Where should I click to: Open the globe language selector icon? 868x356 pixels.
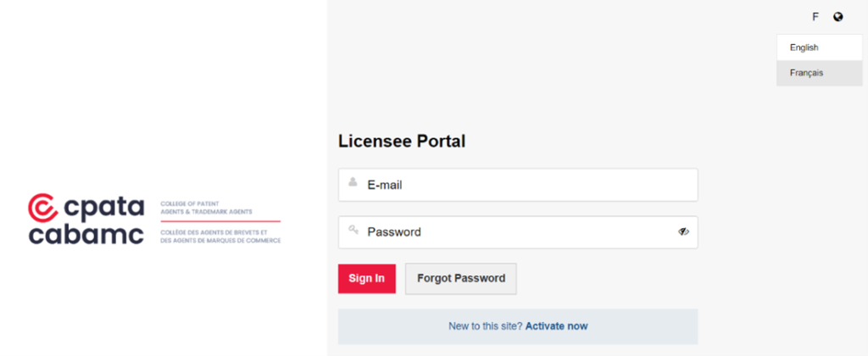point(838,17)
